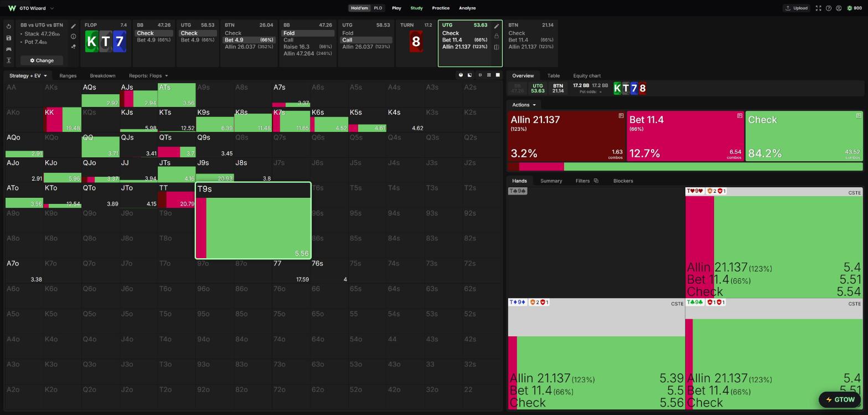Click the action frequency bar under the action cards

[685, 167]
